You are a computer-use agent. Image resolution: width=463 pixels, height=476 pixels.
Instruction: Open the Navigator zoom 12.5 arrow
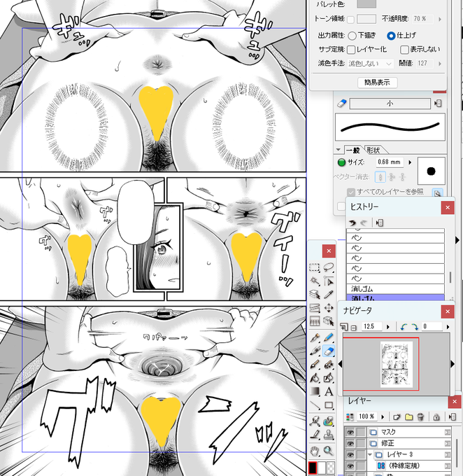387,327
